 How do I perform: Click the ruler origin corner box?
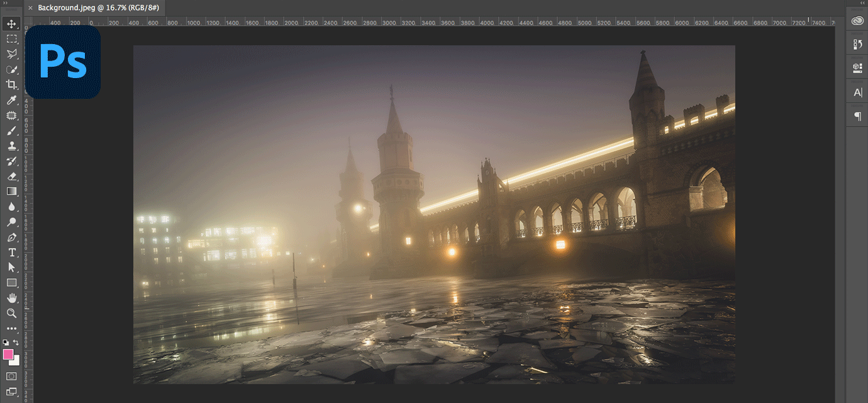(28, 21)
